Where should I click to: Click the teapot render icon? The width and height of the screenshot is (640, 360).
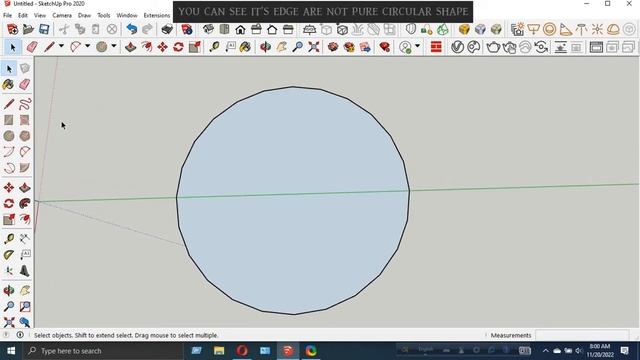click(x=493, y=47)
